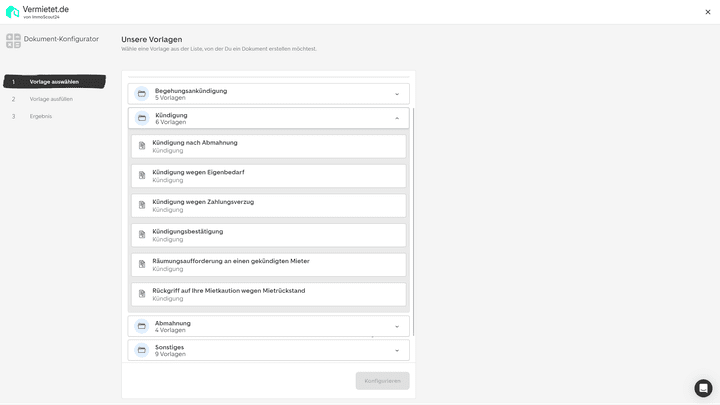Collapse the Kündigung section chevron

point(396,118)
